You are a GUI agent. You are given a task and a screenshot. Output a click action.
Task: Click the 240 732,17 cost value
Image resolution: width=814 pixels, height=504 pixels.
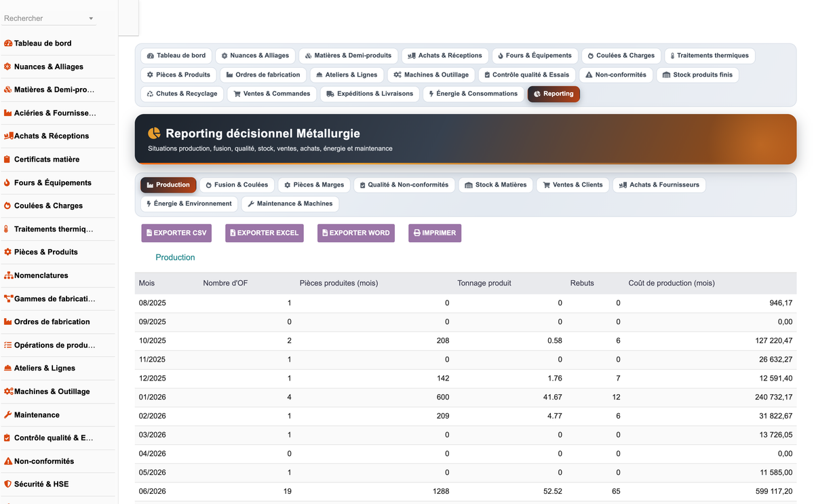(774, 397)
